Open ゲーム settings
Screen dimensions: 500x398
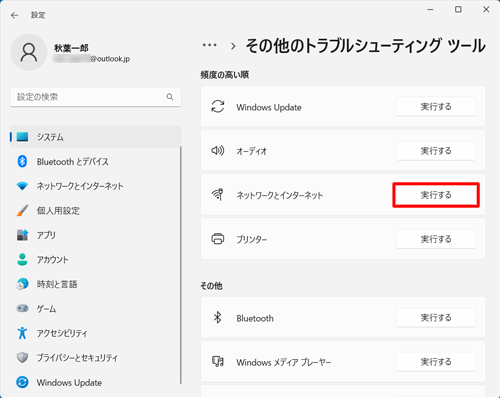click(x=96, y=308)
